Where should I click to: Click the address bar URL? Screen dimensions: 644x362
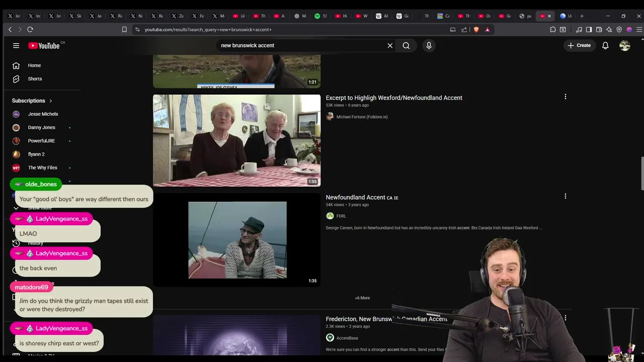click(x=208, y=30)
